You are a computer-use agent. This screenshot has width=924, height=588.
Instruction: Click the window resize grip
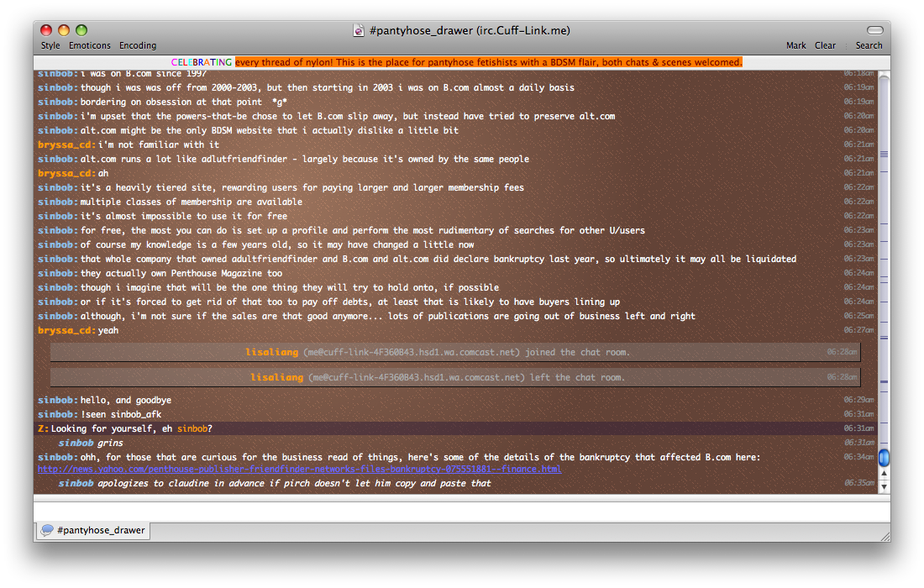pyautogui.click(x=885, y=536)
